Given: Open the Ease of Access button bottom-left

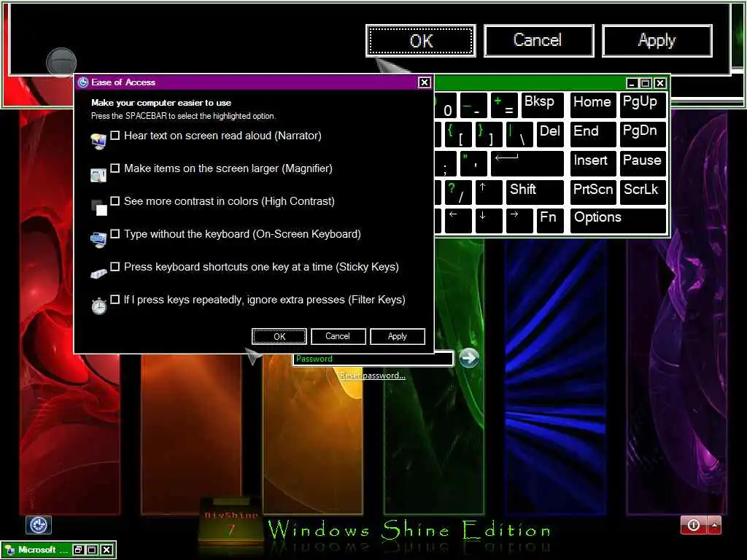Looking at the screenshot, I should click(x=39, y=525).
